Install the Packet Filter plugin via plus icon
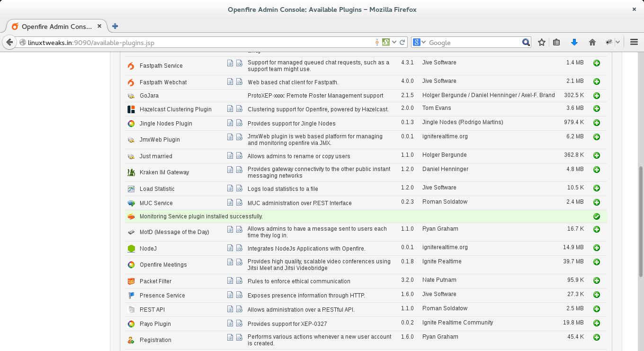The width and height of the screenshot is (644, 351). (597, 280)
